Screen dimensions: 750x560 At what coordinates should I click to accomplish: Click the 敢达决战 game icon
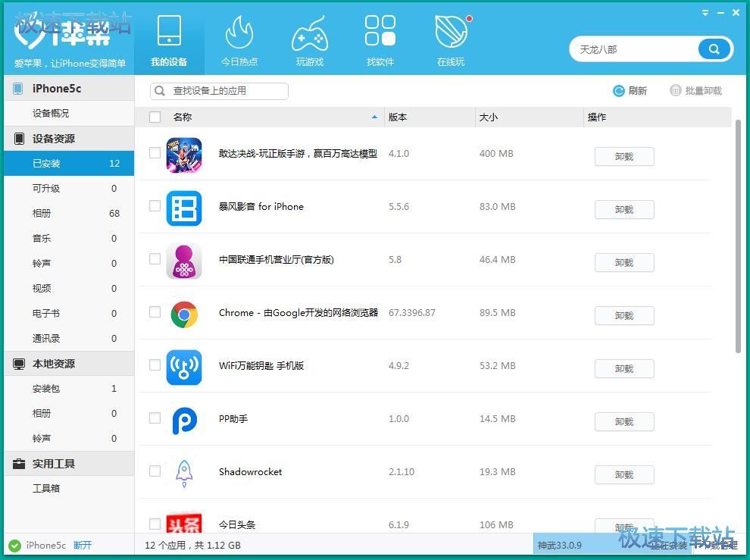tap(184, 155)
